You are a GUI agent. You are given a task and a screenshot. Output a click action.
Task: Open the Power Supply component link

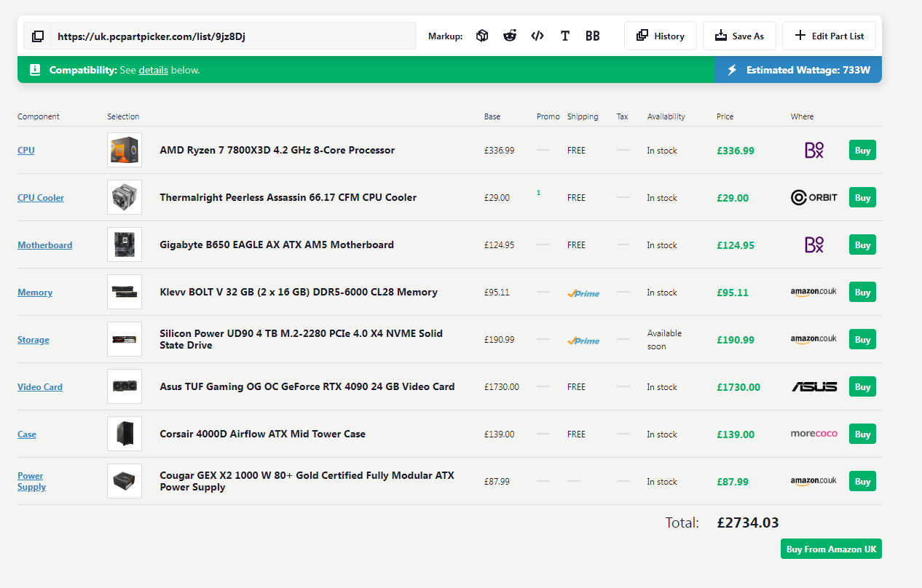click(x=31, y=481)
